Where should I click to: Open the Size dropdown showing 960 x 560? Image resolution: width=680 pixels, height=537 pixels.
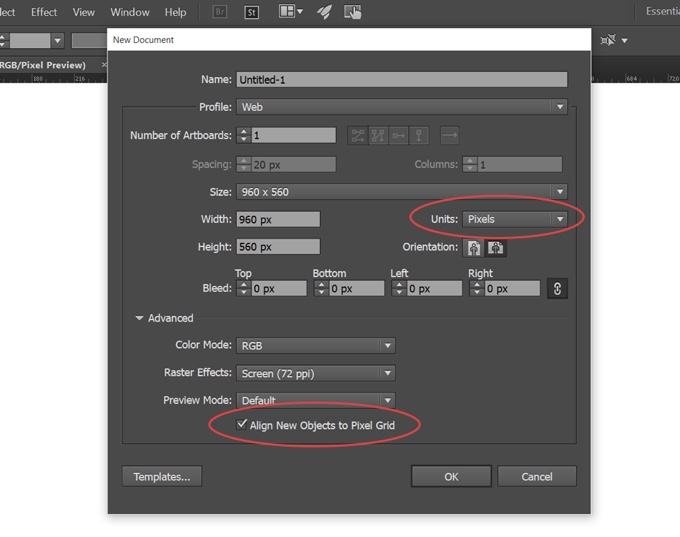click(402, 192)
